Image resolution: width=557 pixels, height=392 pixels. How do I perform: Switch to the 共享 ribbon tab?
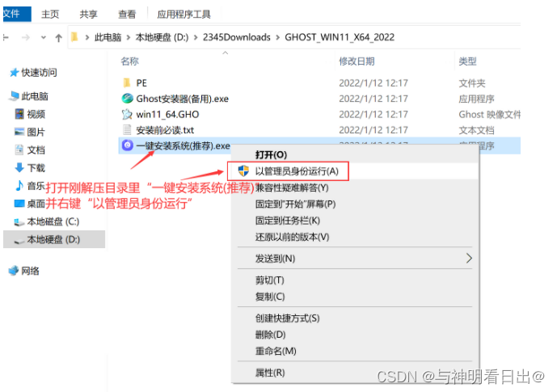(x=88, y=15)
